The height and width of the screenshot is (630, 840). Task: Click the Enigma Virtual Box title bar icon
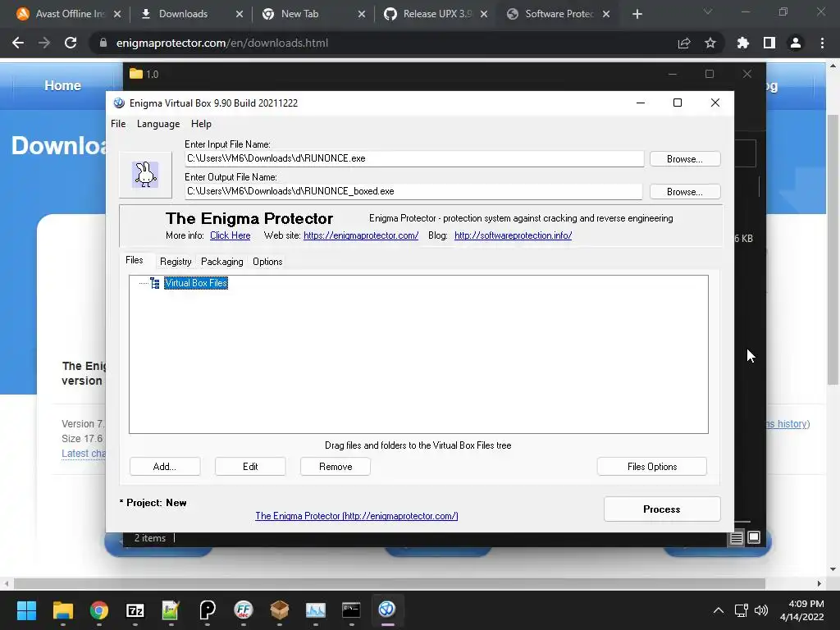[x=119, y=103]
